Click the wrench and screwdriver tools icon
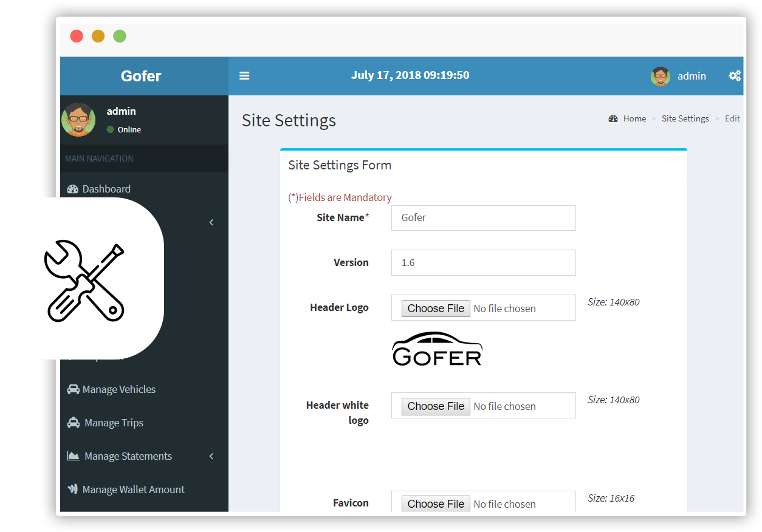 (x=84, y=281)
